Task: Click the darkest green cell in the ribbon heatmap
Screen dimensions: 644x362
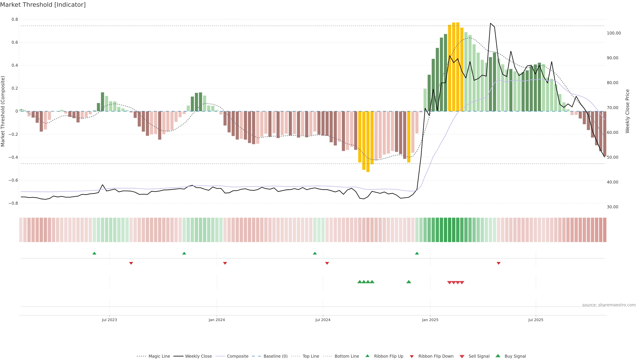Action: tap(449, 230)
